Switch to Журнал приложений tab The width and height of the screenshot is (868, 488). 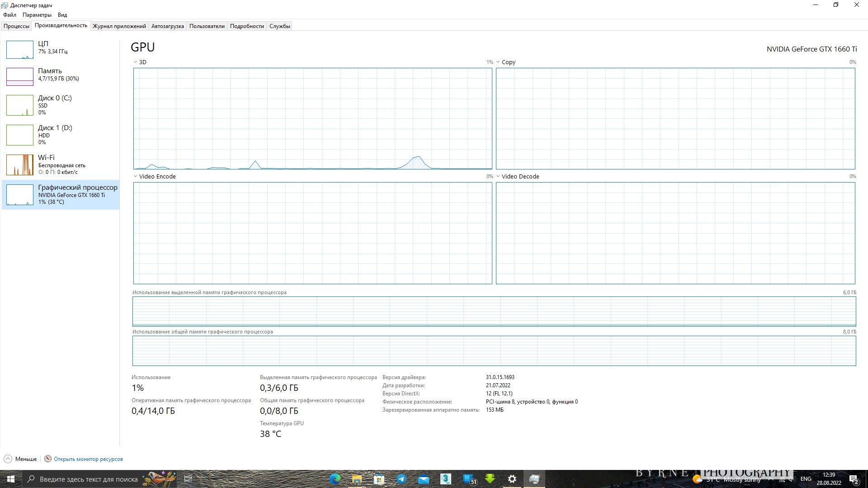[119, 26]
